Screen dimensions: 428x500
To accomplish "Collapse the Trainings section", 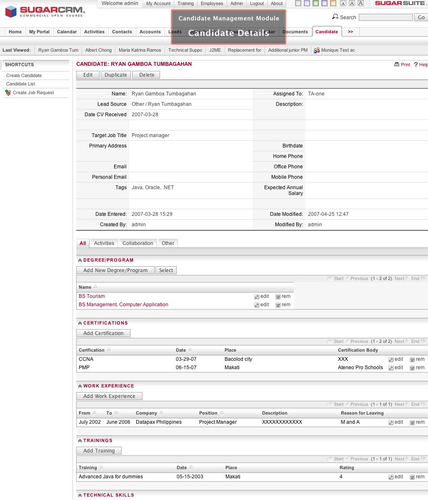I will pyautogui.click(x=80, y=441).
